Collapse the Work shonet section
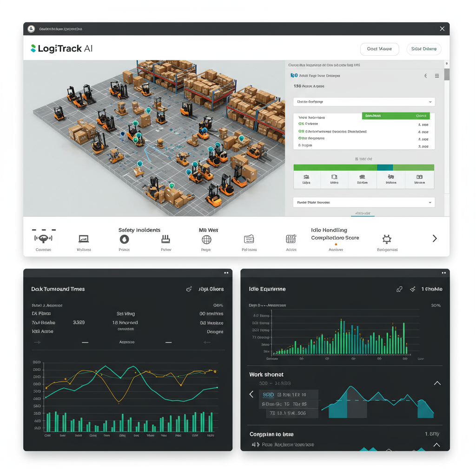 point(436,383)
